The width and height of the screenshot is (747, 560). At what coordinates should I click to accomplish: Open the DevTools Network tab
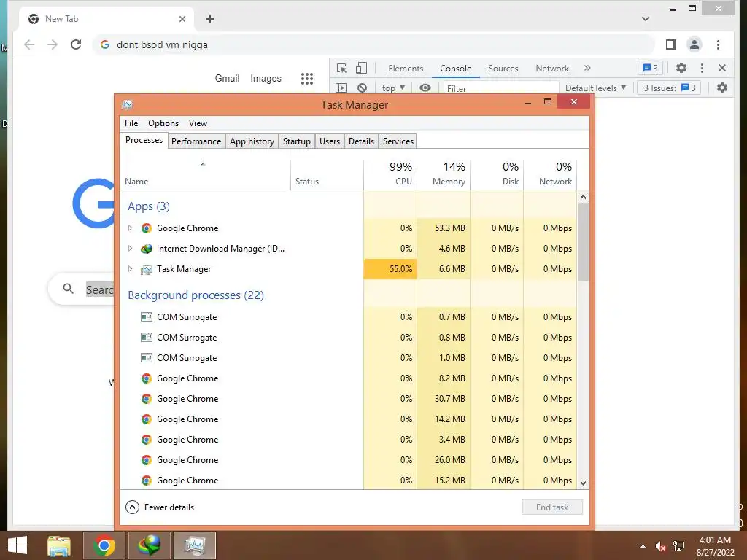[552, 68]
